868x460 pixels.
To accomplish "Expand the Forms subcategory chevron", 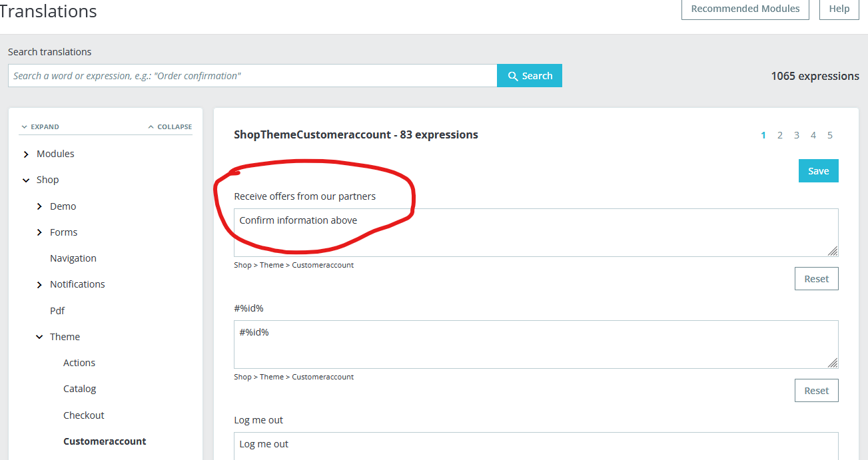I will tap(39, 233).
